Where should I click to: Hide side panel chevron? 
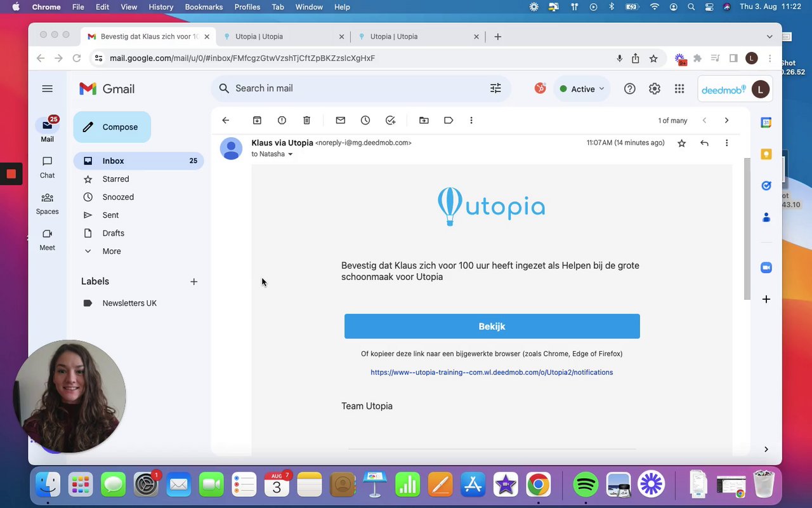[x=766, y=449]
